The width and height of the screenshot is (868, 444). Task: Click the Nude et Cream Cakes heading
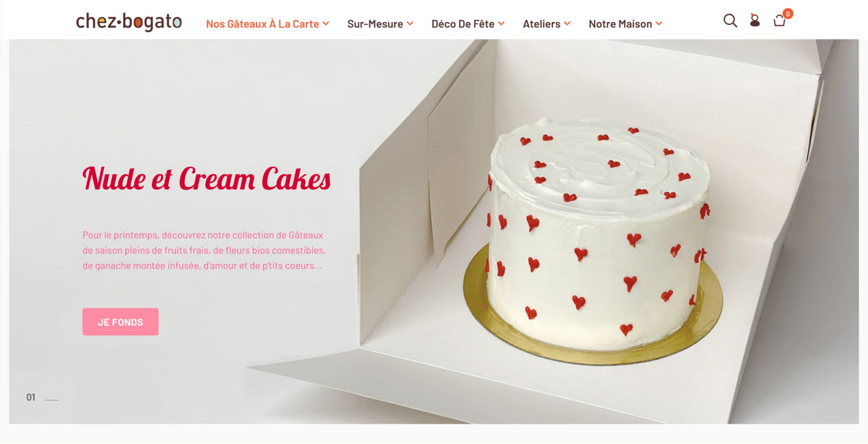[x=207, y=179]
